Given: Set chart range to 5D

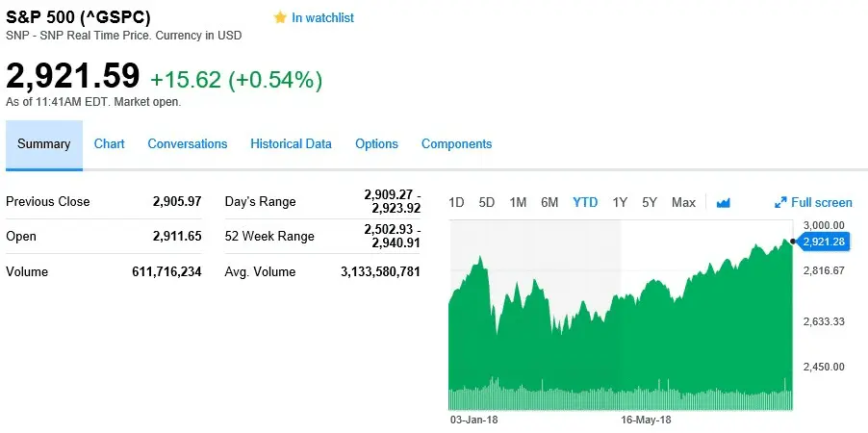Looking at the screenshot, I should pos(487,202).
